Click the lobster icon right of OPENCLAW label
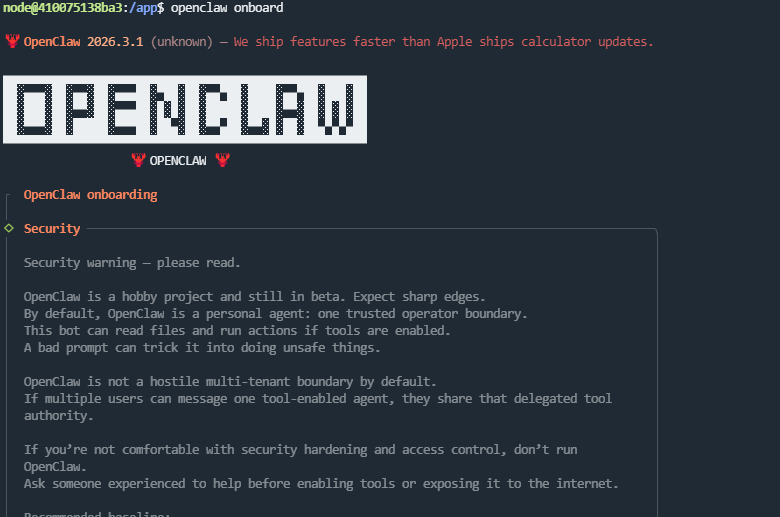The height and width of the screenshot is (517, 780). point(222,160)
